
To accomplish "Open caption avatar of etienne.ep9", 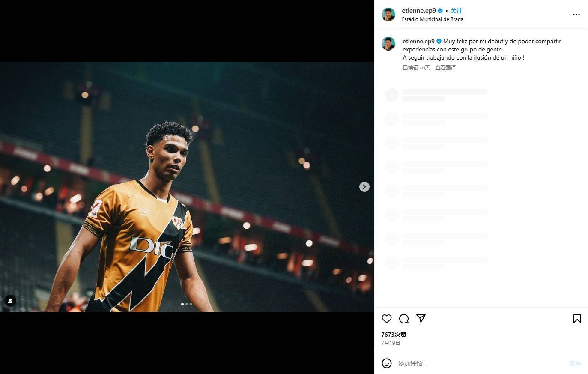I will click(388, 44).
